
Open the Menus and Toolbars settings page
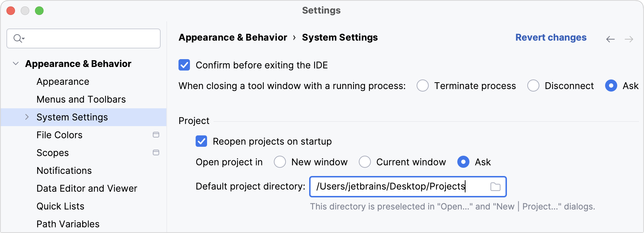(81, 99)
